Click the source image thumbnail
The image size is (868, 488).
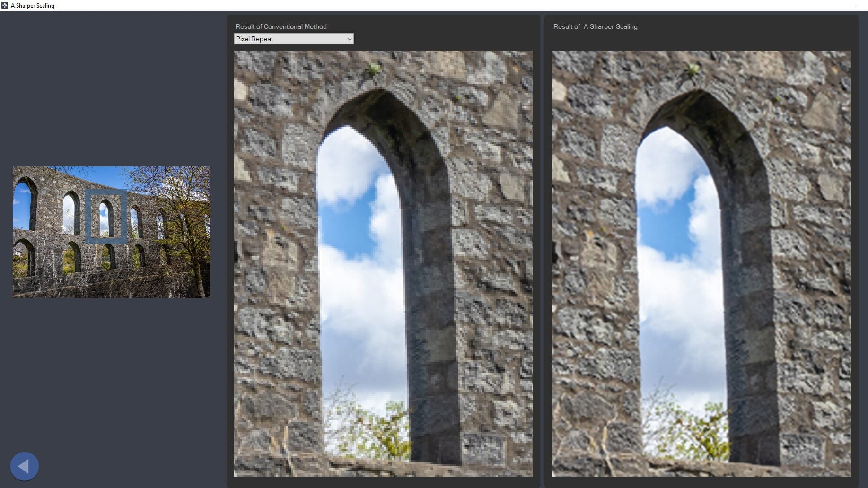(111, 232)
